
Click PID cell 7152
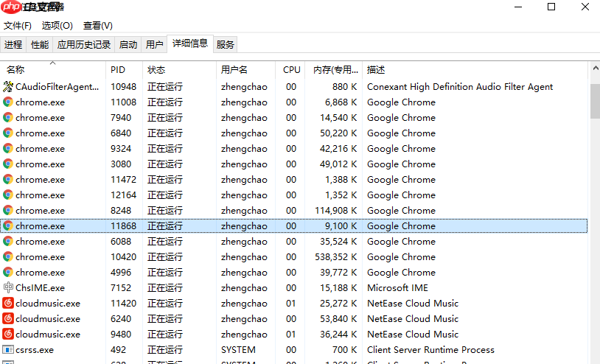121,287
